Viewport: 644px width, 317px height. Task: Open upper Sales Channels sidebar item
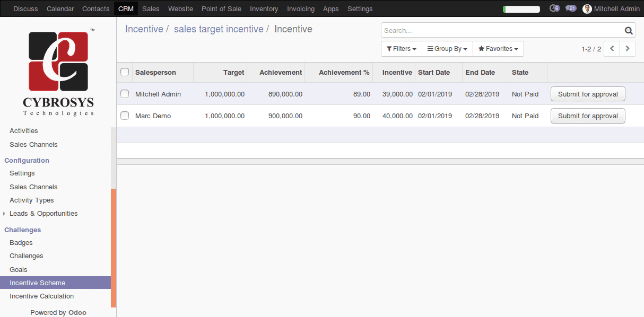33,144
